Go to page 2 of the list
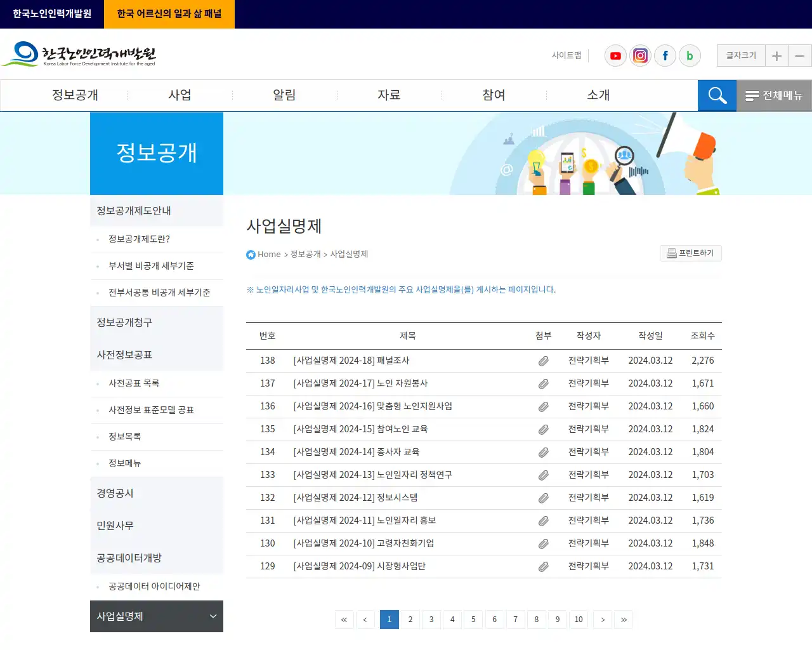The image size is (812, 650). pyautogui.click(x=410, y=620)
